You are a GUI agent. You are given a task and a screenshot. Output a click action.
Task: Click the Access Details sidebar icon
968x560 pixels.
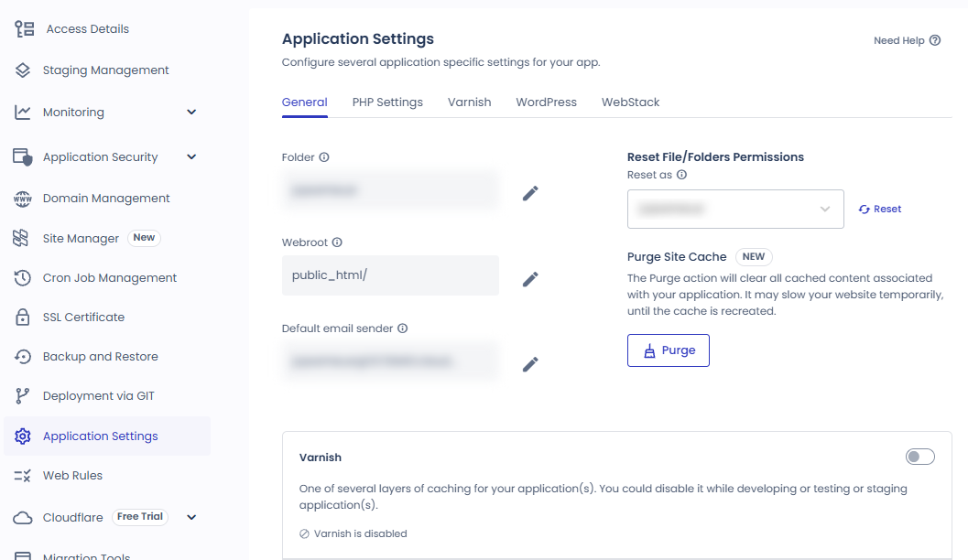pyautogui.click(x=25, y=29)
